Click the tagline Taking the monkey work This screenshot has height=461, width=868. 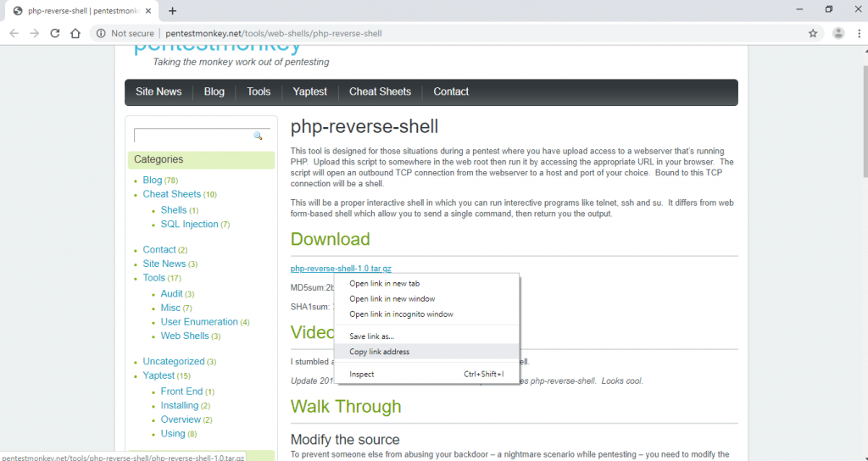click(241, 62)
